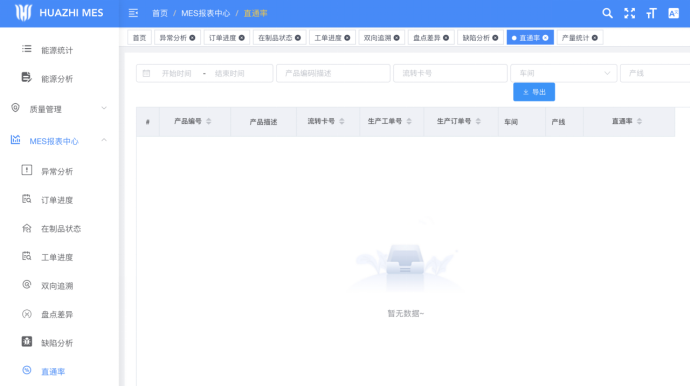Viewport: 690px width, 387px height.
Task: Expand the 质量管理 menu
Action: 59,109
